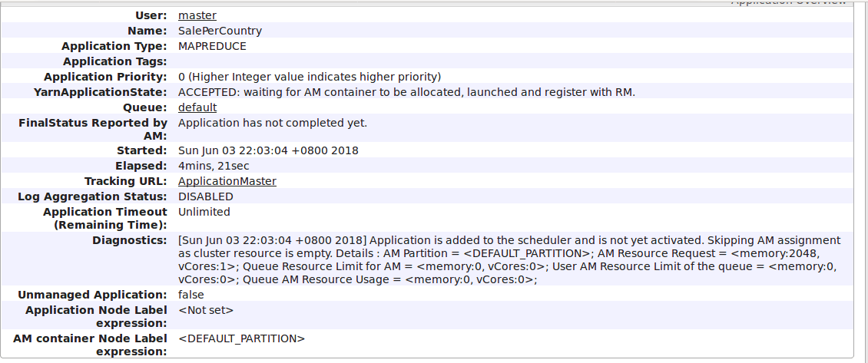Click the "User:" field label
Screen dimensions: 868x363
[151, 15]
